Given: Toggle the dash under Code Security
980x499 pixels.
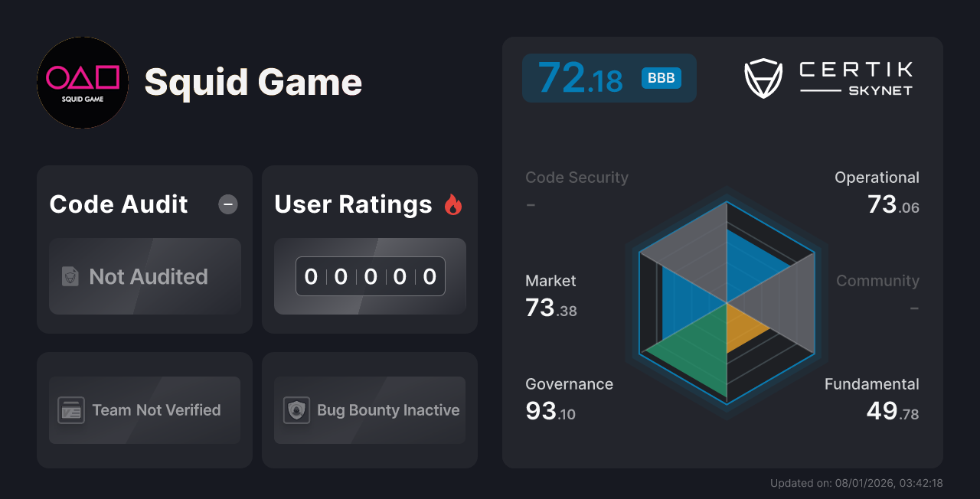Looking at the screenshot, I should pyautogui.click(x=531, y=204).
